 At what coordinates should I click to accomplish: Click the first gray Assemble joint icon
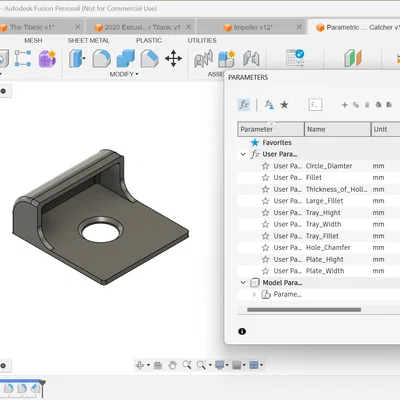[203, 59]
